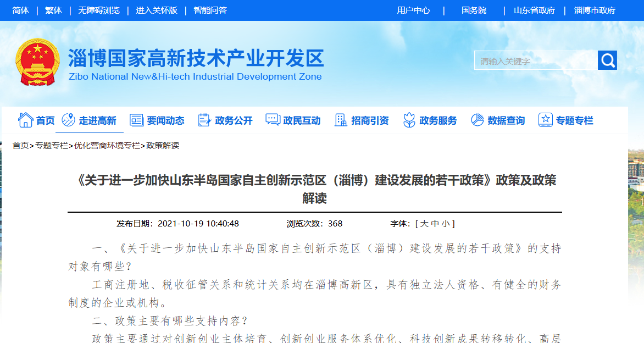
Task: Switch page text to 繁体
Action: pos(53,10)
